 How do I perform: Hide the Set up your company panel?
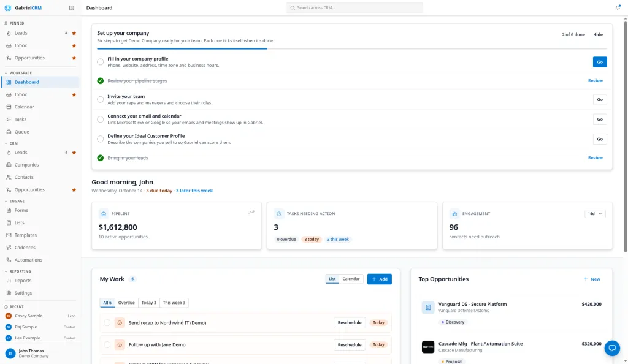point(598,34)
